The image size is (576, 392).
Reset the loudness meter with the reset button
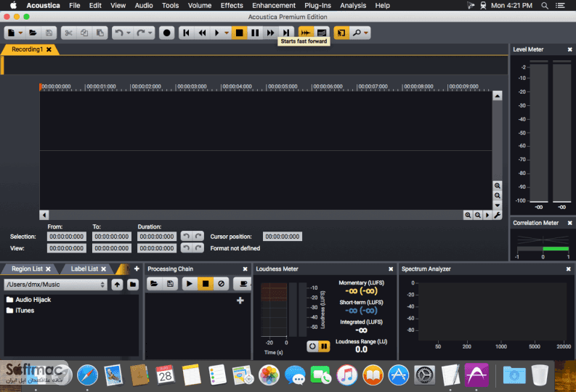click(312, 346)
